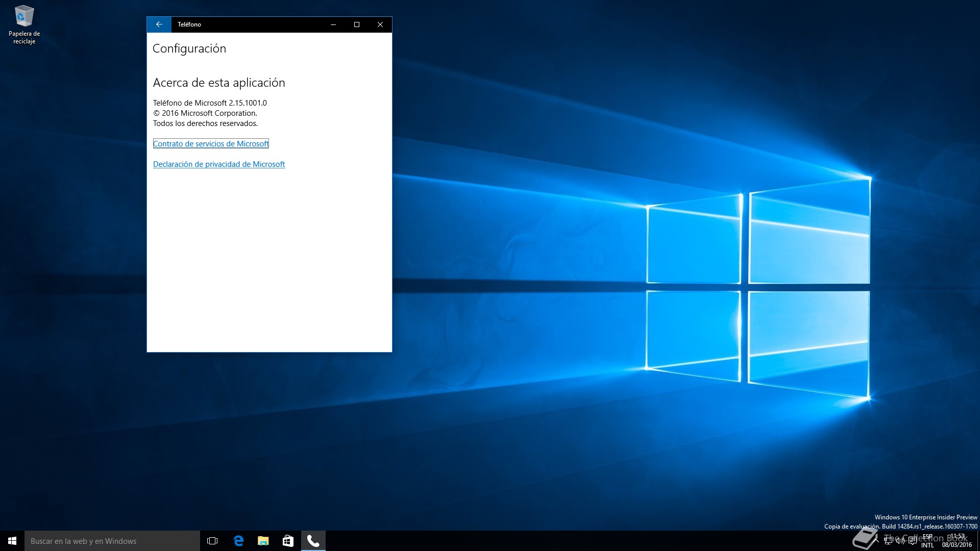Open the Windows Start menu
The width and height of the screenshot is (980, 551).
tap(12, 541)
